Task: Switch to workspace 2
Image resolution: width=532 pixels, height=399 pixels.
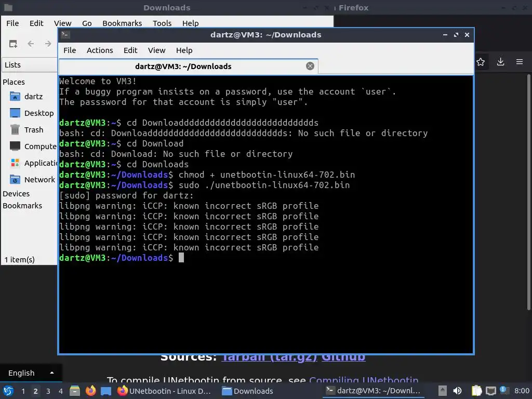Action: (36, 391)
